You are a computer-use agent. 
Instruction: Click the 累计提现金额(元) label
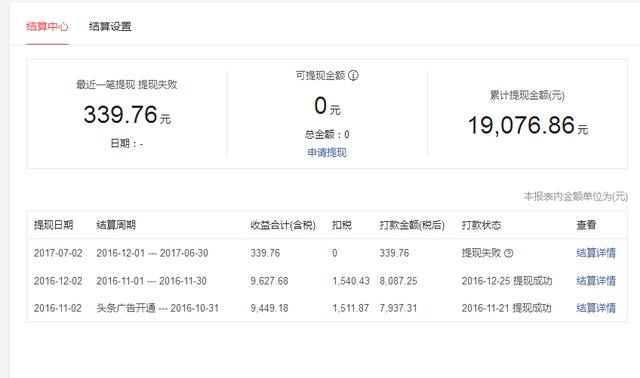click(527, 95)
